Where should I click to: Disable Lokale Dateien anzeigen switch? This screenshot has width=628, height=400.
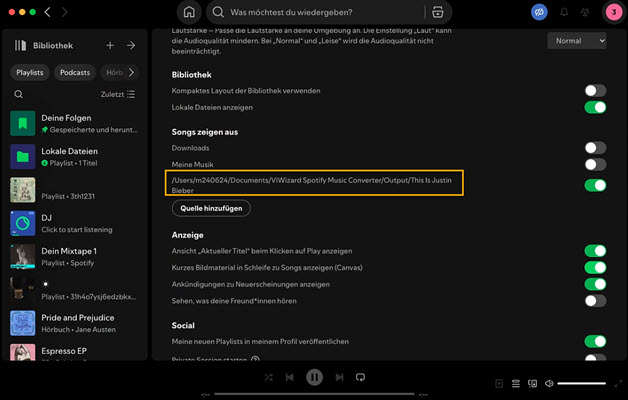595,107
